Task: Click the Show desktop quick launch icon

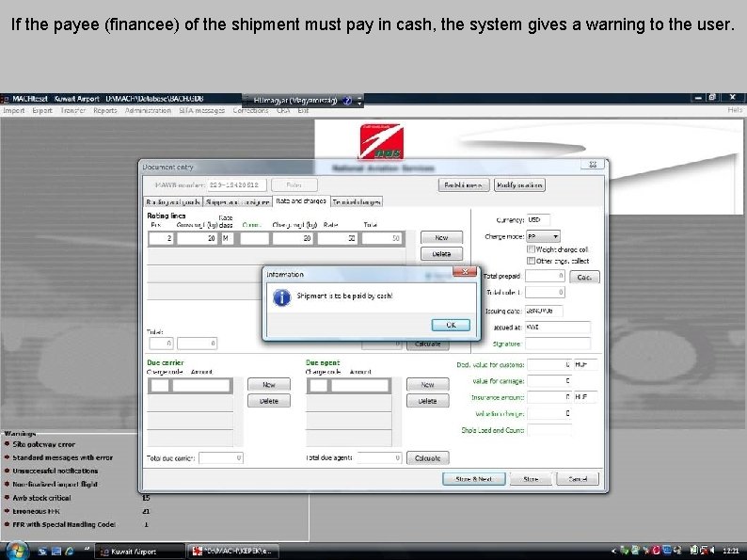Action: (x=43, y=552)
